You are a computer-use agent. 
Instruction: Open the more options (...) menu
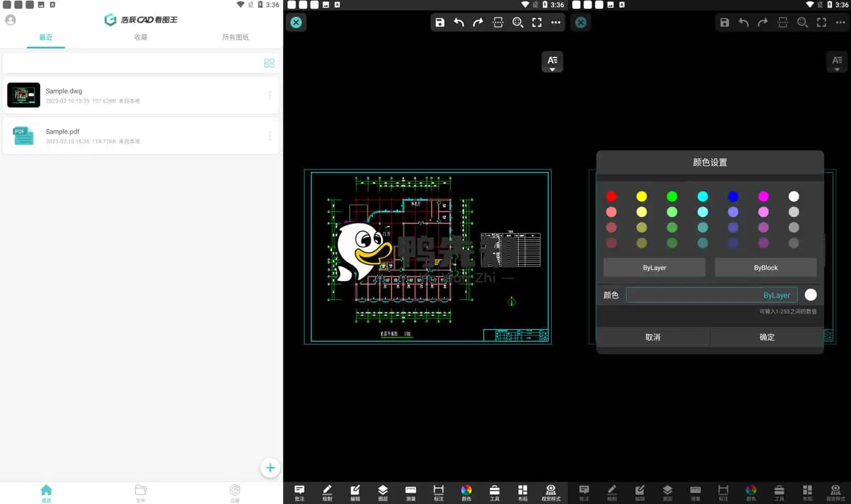[556, 22]
